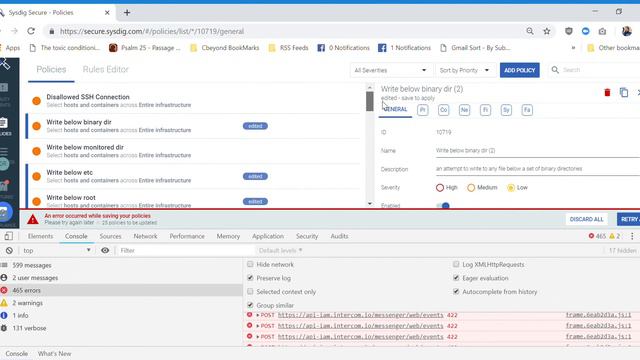The image size is (640, 360).
Task: Uncheck Eager evaluation
Action: [x=456, y=278]
